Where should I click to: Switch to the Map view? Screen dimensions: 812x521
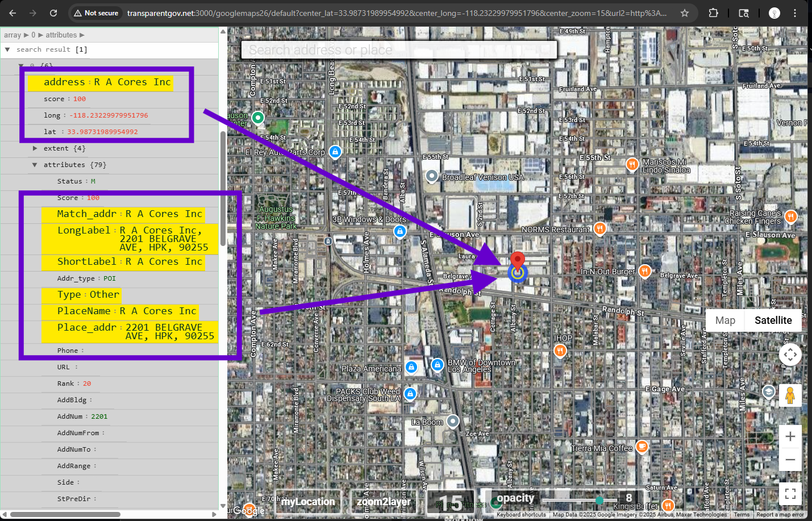[x=725, y=320]
